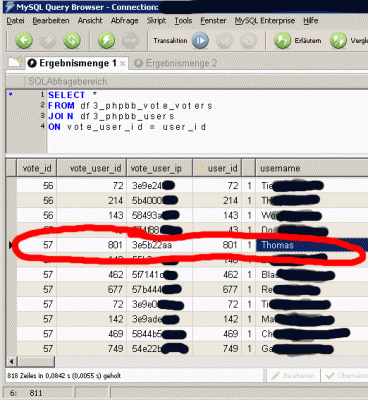This screenshot has width=368, height=400.
Task: Switch to the Ergebnismenge 2 tab
Action: (176, 63)
